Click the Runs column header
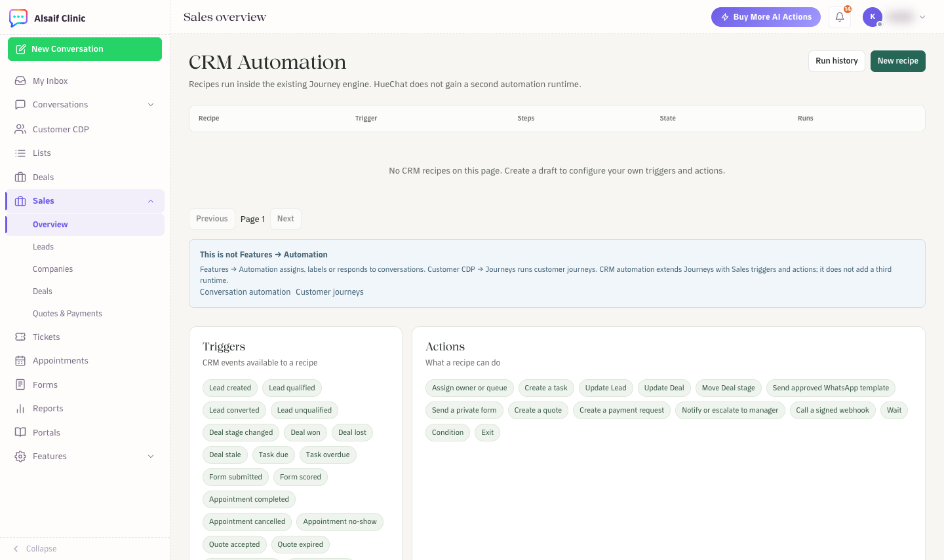 (x=806, y=119)
